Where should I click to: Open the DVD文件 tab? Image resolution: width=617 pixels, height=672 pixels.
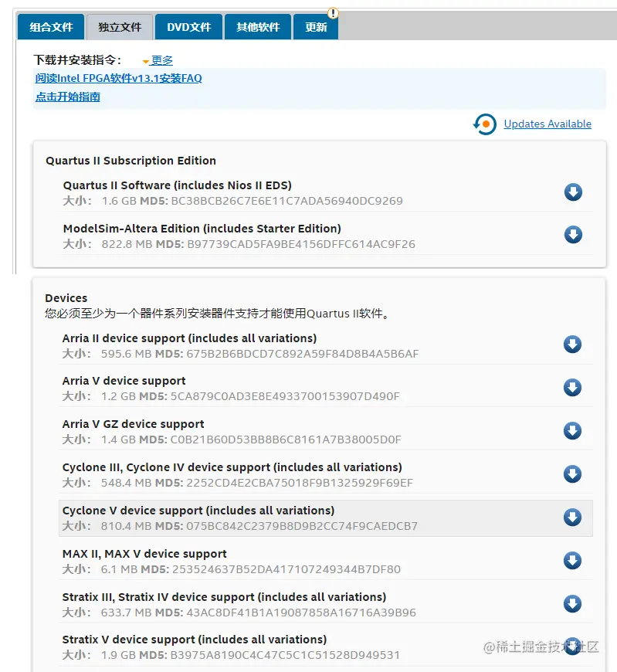(189, 27)
